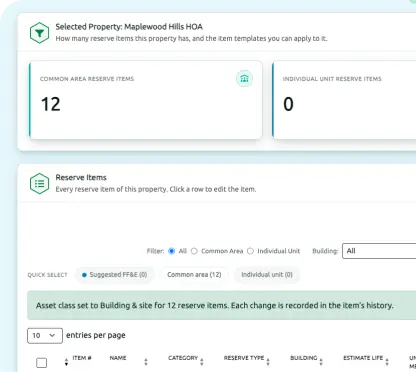Click the QUICK SELECT label
This screenshot has width=416, height=372.
pyautogui.click(x=47, y=275)
